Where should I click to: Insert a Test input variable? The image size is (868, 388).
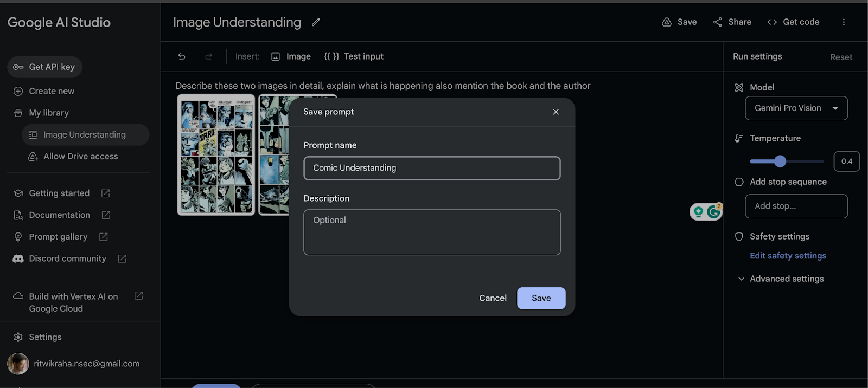354,56
